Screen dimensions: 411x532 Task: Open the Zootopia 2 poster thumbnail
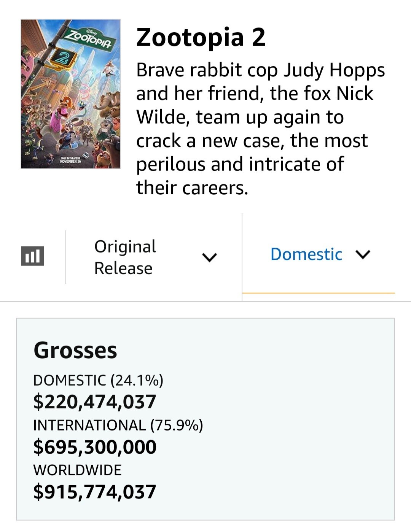pyautogui.click(x=70, y=94)
